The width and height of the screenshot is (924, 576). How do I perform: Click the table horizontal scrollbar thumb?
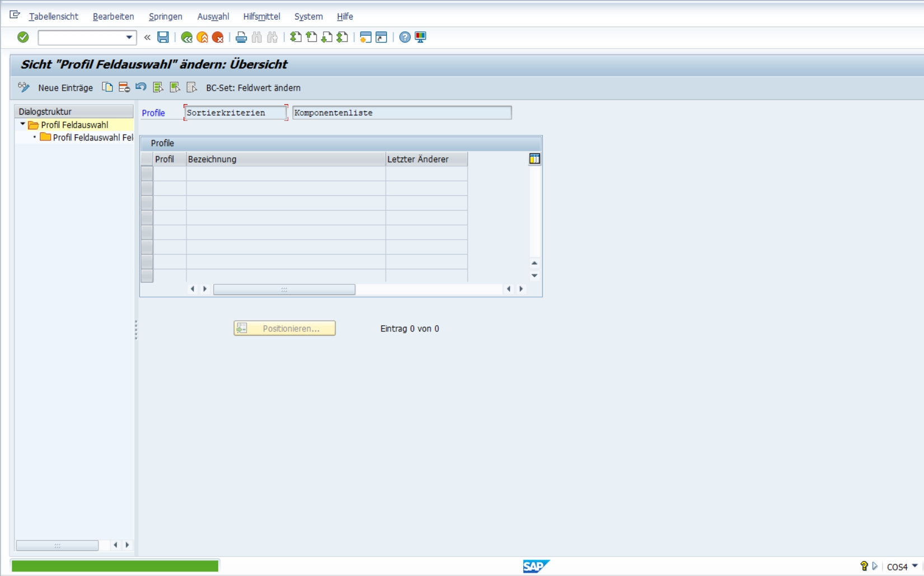coord(284,289)
